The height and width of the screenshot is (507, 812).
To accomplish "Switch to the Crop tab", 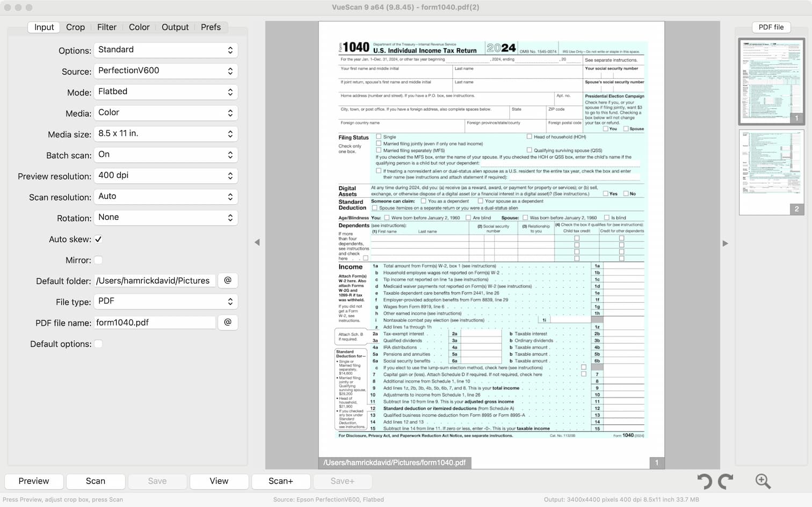I will pos(75,27).
